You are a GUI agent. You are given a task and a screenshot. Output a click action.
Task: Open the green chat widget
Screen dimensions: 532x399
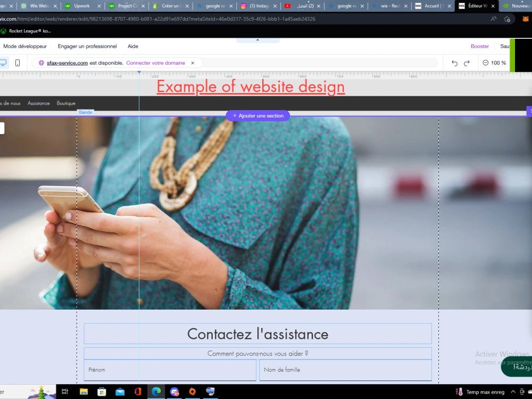517,367
